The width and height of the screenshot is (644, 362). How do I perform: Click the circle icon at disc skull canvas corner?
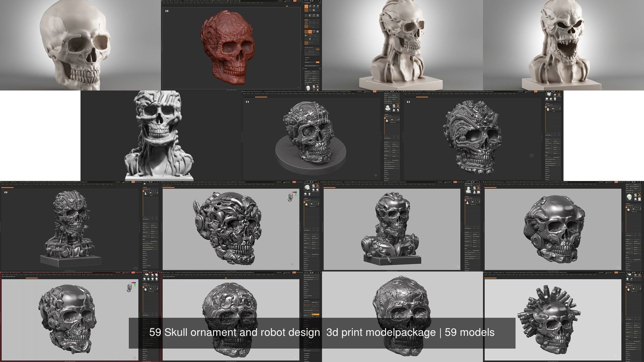pos(376,175)
